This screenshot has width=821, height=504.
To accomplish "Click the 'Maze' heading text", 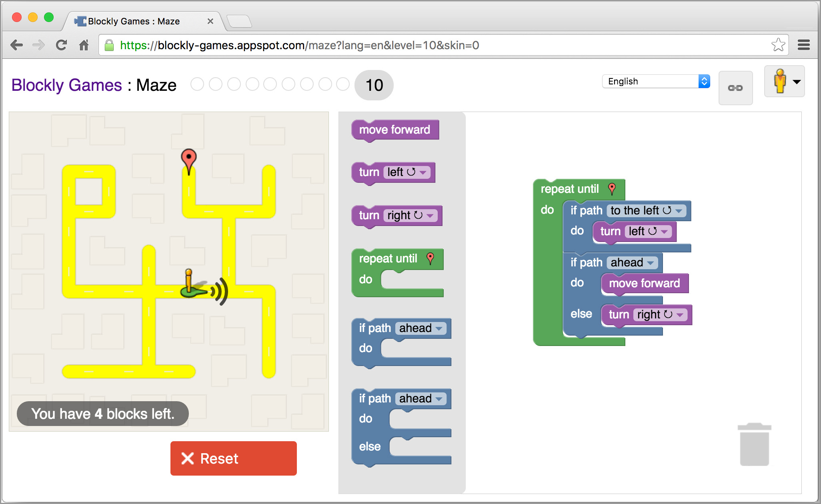I will click(x=156, y=85).
